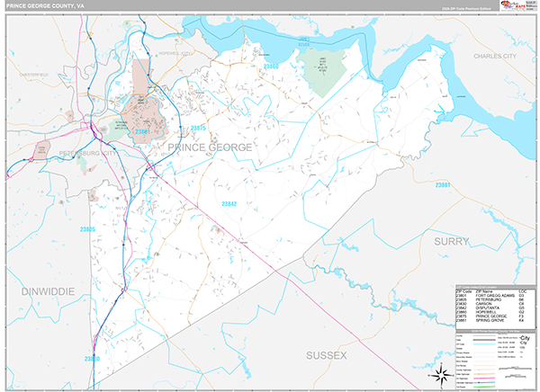Click ZIP code '23830' on the map

[x=92, y=359]
